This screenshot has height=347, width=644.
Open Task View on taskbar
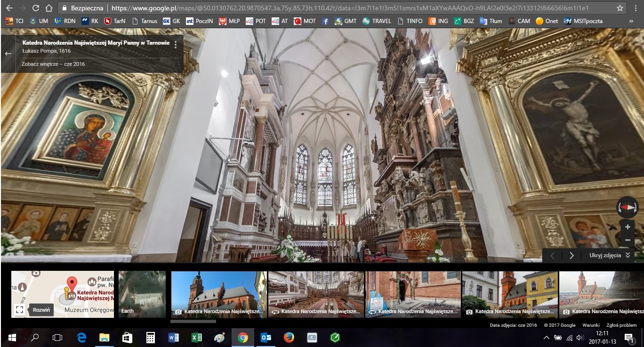pyautogui.click(x=57, y=337)
